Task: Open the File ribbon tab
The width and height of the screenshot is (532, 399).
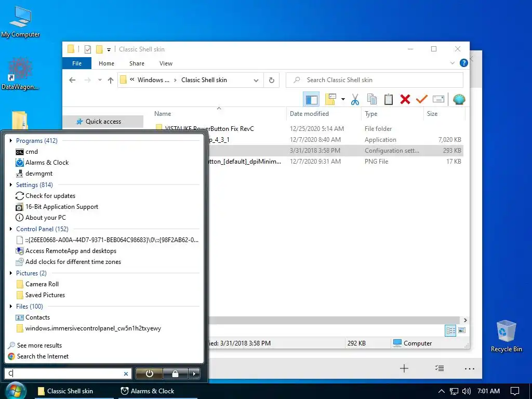Action: point(77,63)
